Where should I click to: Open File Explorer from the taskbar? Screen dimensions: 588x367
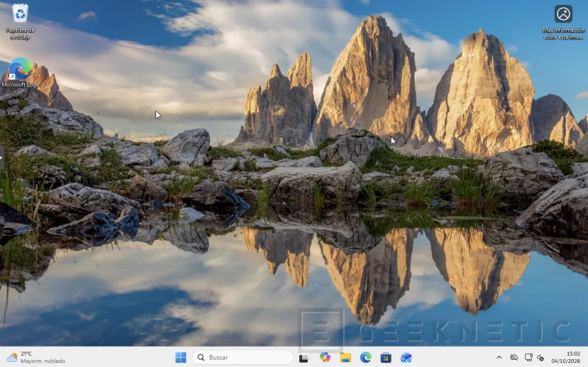[x=345, y=358]
